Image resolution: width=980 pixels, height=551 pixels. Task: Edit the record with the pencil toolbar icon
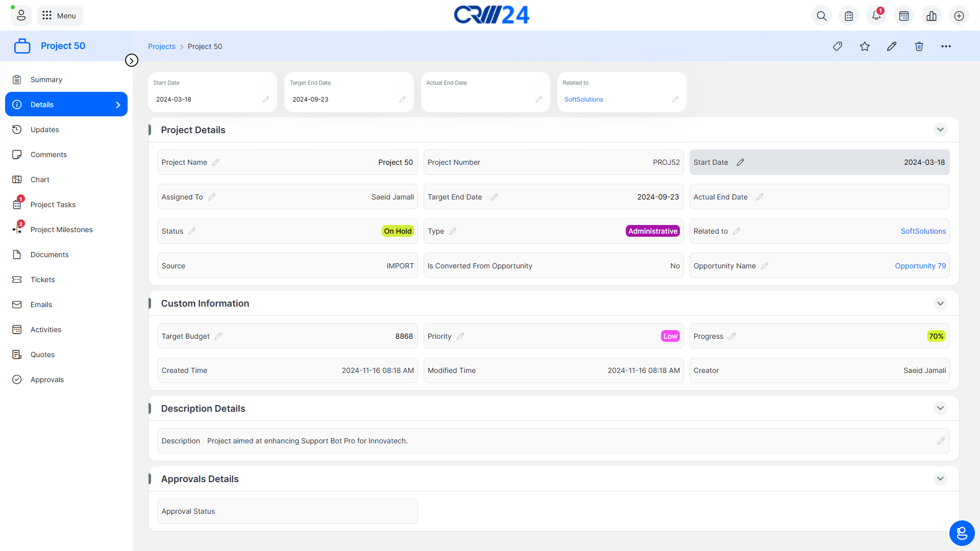(892, 46)
